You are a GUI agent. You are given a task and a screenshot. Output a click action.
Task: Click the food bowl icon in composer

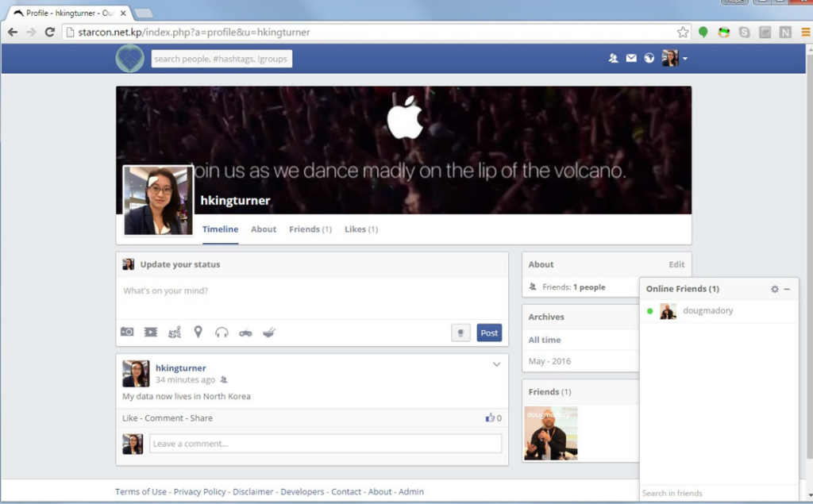(x=268, y=332)
